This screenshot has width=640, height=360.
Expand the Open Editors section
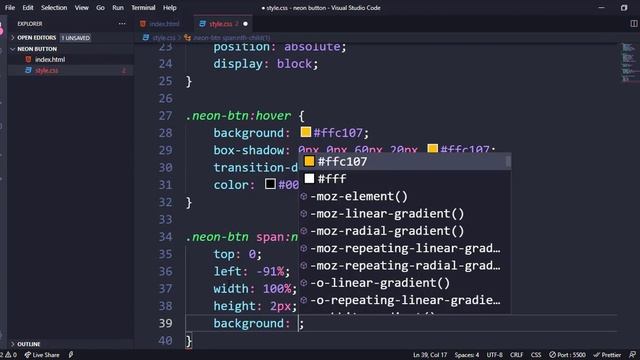(37, 38)
